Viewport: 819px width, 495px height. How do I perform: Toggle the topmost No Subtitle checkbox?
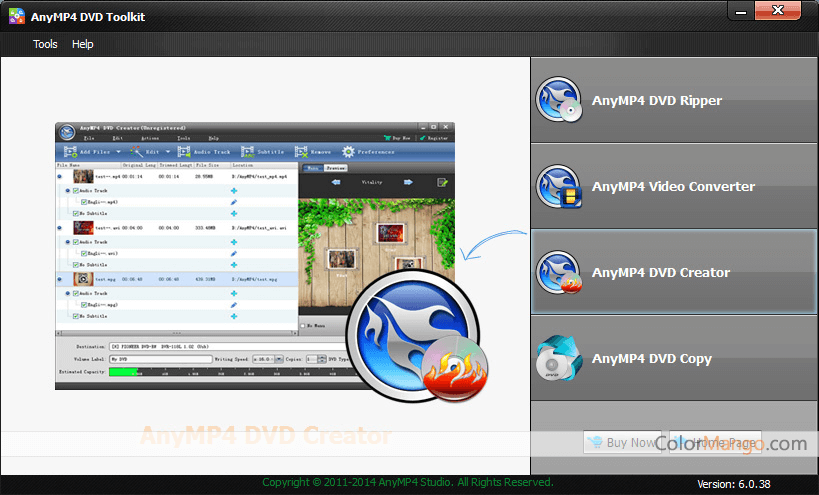pos(76,213)
